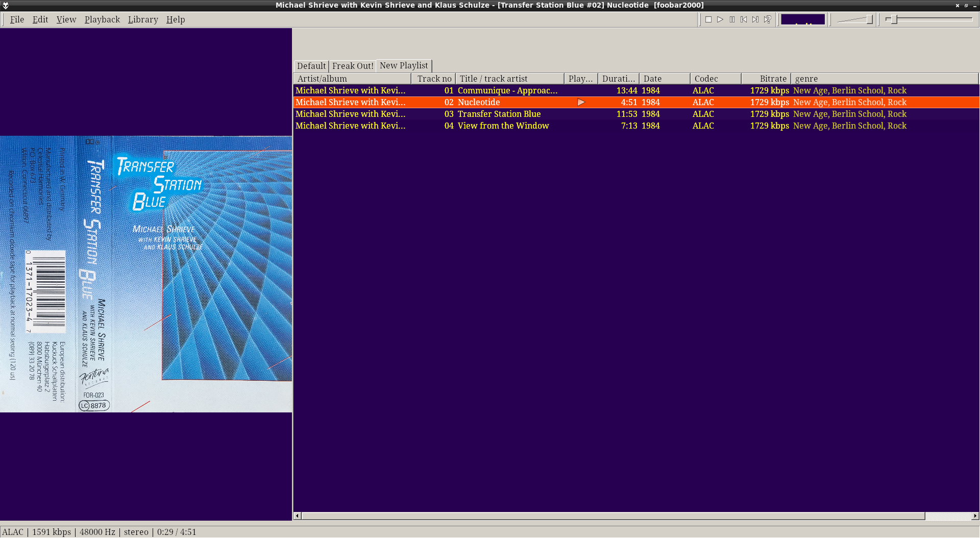Image resolution: width=980 pixels, height=538 pixels.
Task: Click the Transfer Station Blue album art
Action: (x=146, y=274)
